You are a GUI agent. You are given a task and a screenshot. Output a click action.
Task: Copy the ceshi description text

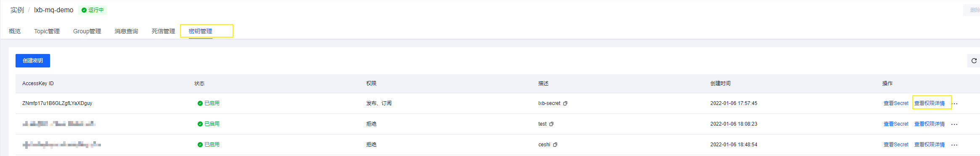click(555, 145)
